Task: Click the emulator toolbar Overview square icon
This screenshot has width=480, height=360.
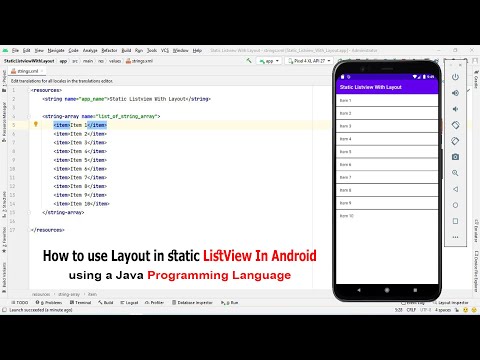Action: pos(455,221)
